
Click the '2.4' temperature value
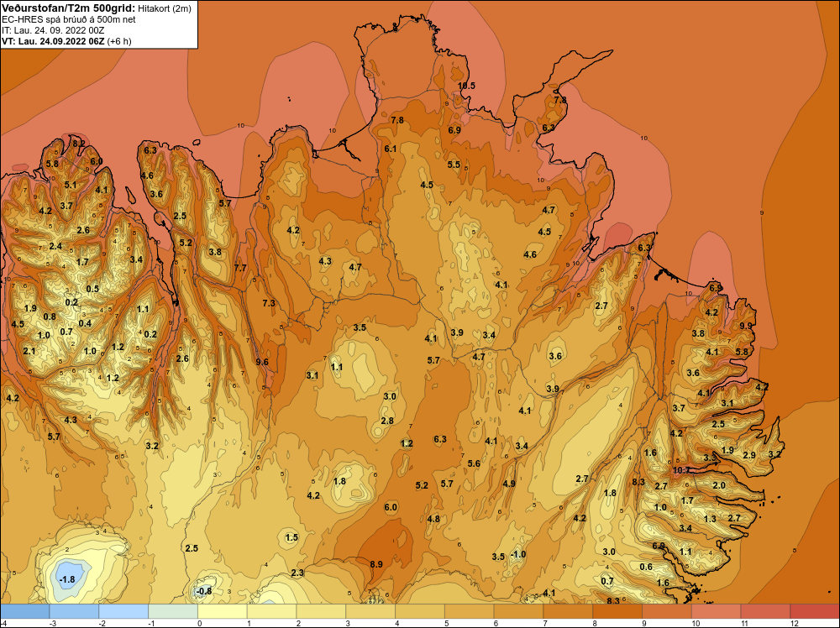pyautogui.click(x=55, y=246)
